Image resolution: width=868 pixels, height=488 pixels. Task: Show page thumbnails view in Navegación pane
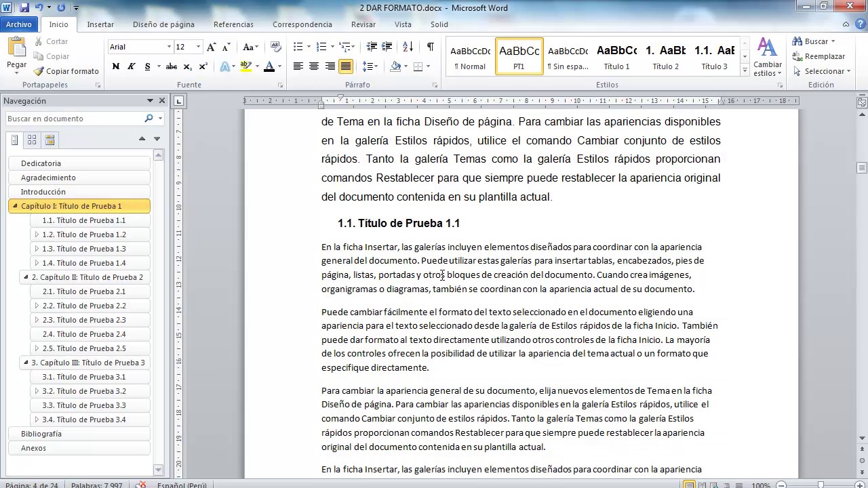[32, 140]
